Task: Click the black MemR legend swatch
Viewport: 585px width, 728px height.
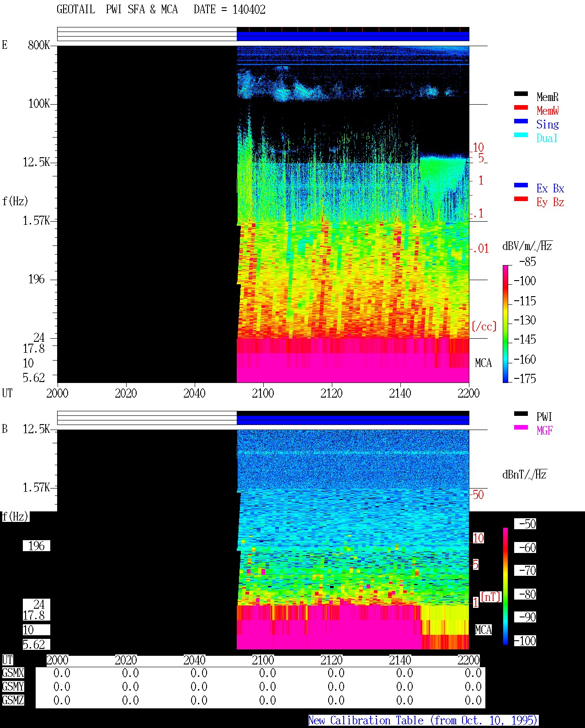Action: coord(521,94)
